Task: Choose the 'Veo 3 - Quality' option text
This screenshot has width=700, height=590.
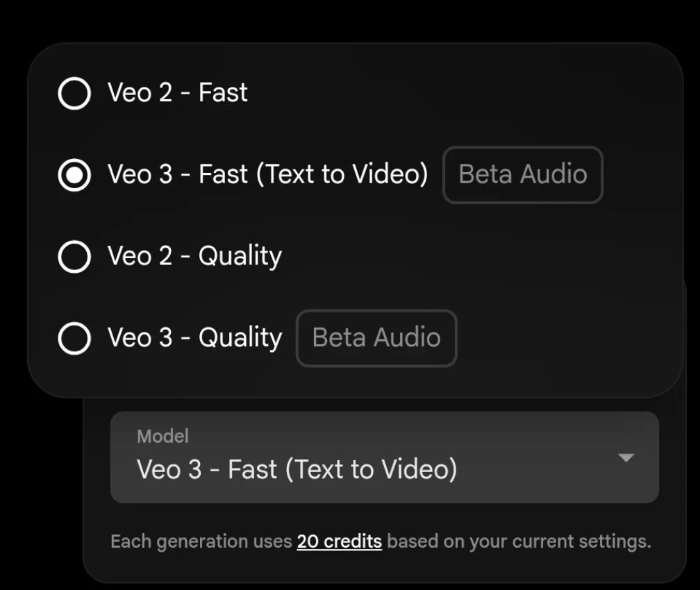Action: (x=194, y=338)
